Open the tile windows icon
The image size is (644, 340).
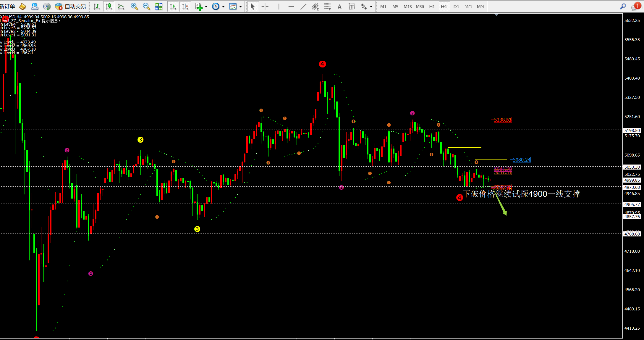click(159, 7)
